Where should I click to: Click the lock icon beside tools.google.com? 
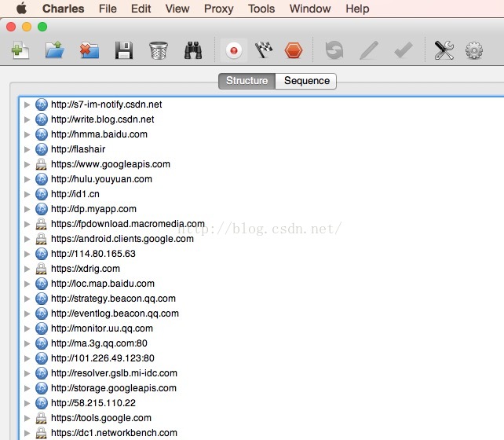(41, 418)
